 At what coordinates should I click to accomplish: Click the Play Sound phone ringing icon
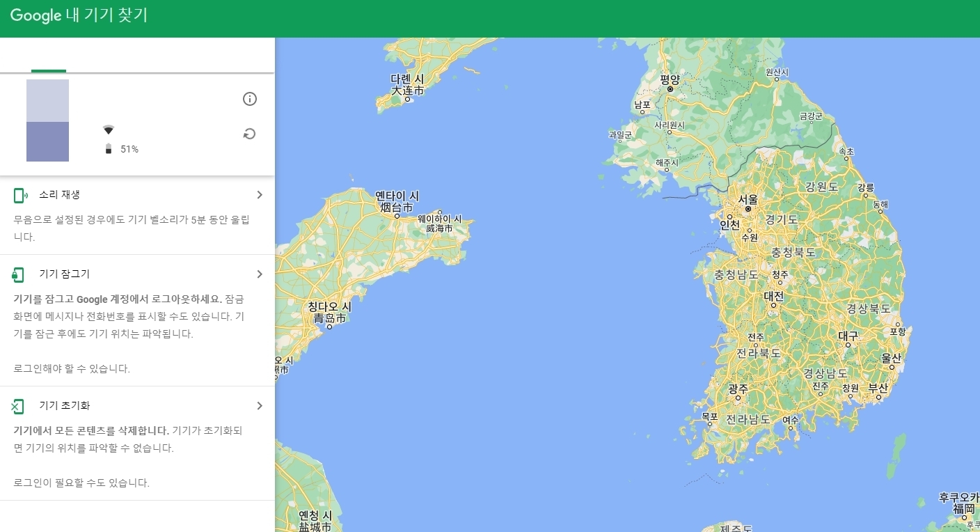pyautogui.click(x=19, y=195)
